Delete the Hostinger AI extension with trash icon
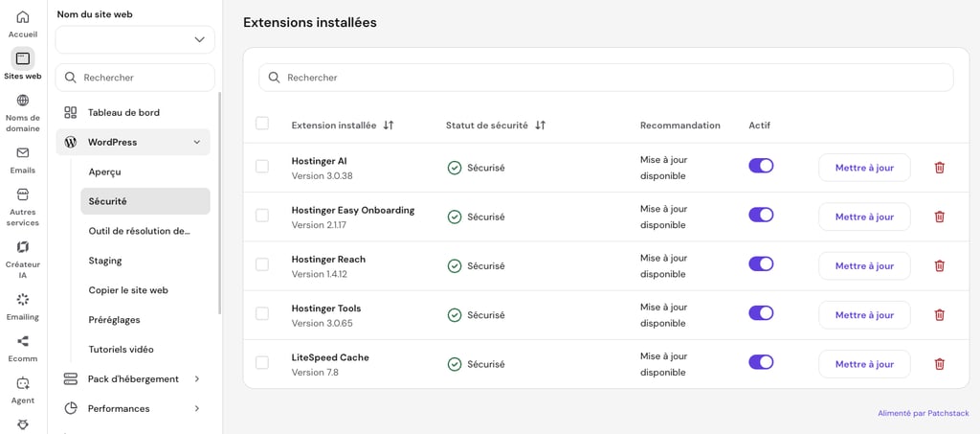The image size is (980, 434). pyautogui.click(x=940, y=168)
